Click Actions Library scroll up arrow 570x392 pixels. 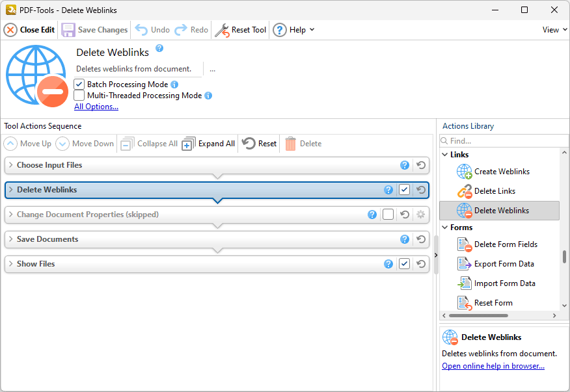click(564, 153)
